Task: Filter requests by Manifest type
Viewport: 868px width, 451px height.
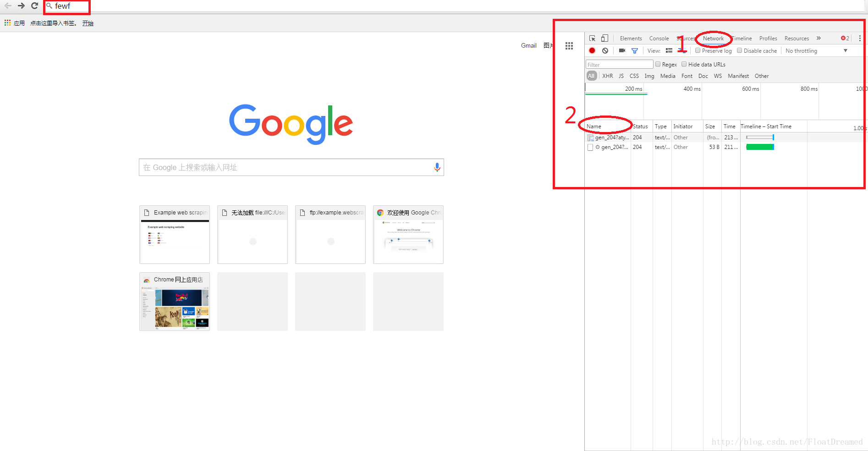Action: (738, 76)
